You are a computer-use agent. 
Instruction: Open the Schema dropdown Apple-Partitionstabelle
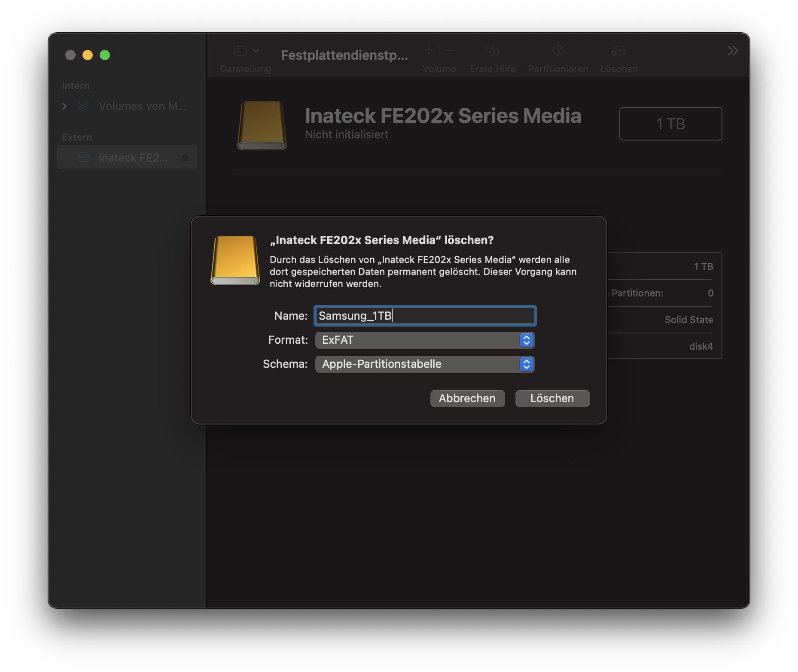coord(425,364)
